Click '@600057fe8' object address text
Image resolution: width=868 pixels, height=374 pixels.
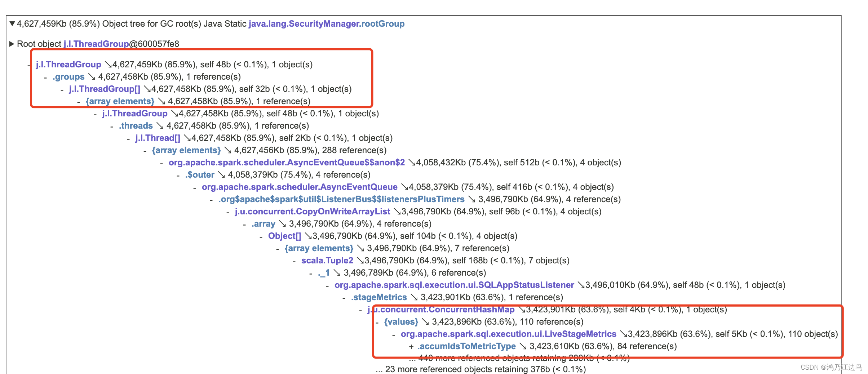154,44
